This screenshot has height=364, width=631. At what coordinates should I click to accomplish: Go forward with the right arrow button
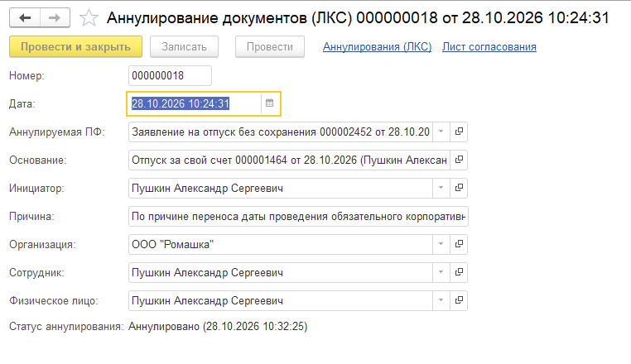(x=55, y=17)
